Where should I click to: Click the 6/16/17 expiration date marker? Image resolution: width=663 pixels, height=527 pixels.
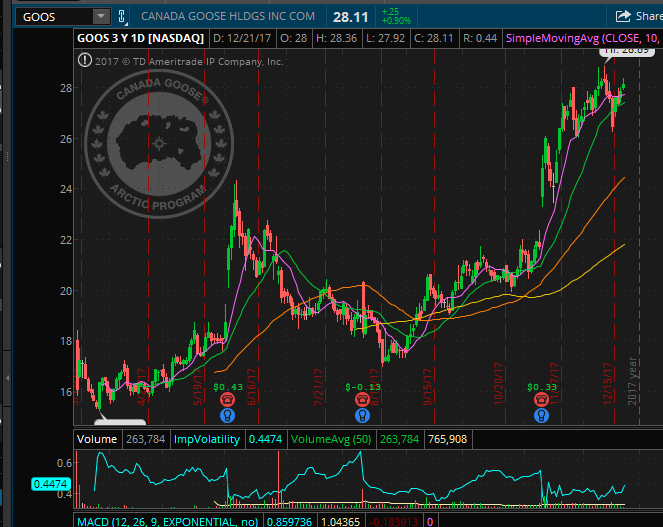(252, 387)
